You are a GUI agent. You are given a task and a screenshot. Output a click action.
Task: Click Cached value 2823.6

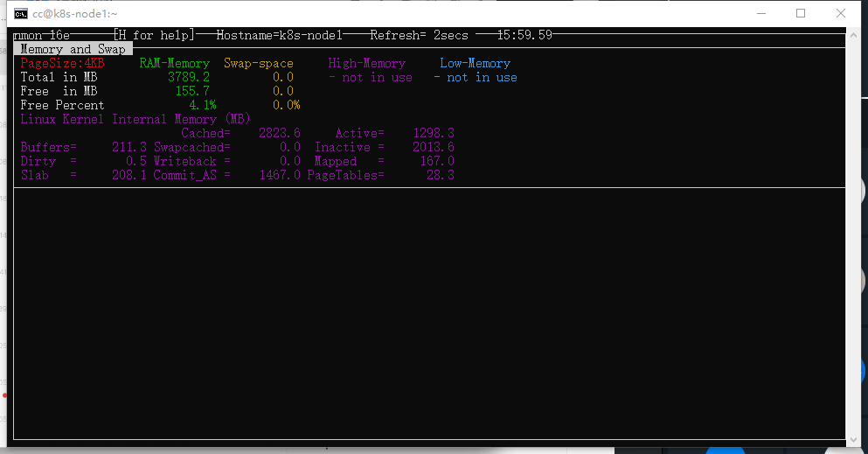(280, 133)
